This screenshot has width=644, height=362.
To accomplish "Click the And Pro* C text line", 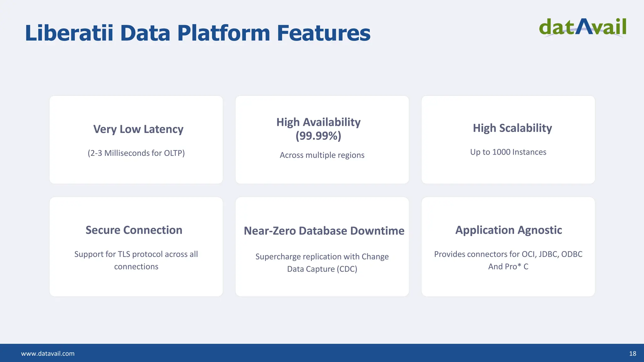I will (x=508, y=266).
